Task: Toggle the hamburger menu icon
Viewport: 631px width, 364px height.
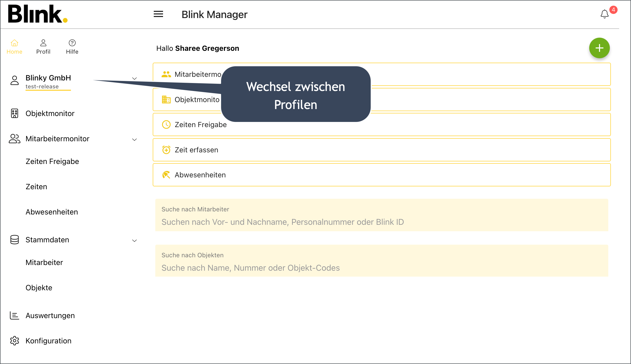Action: [x=158, y=14]
